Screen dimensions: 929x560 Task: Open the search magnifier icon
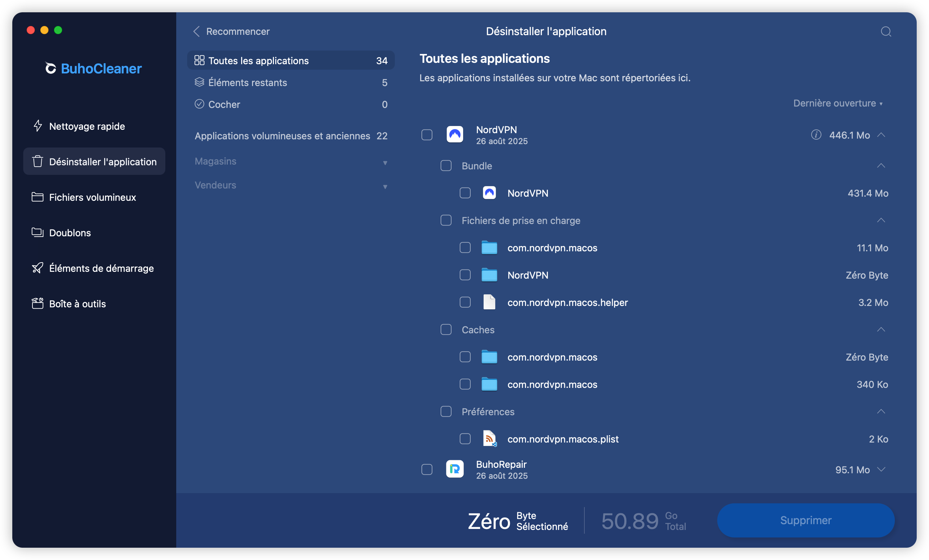(x=886, y=31)
